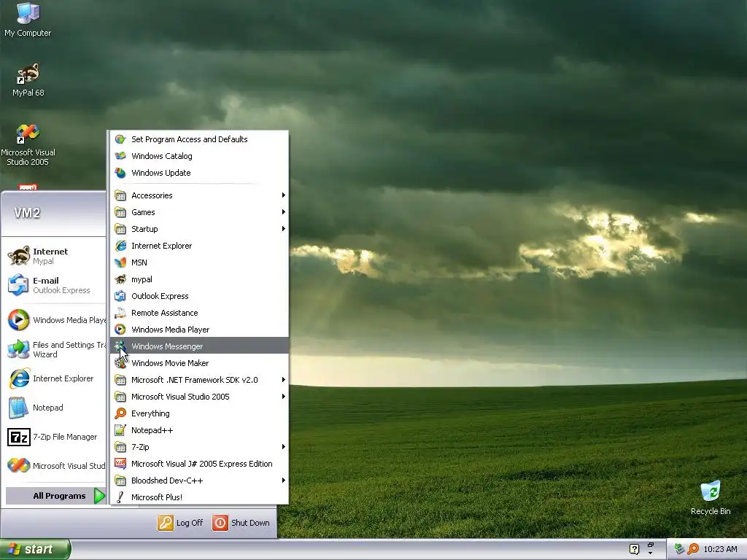Open My Computer desktop icon
This screenshot has width=747, height=560.
pyautogui.click(x=28, y=20)
